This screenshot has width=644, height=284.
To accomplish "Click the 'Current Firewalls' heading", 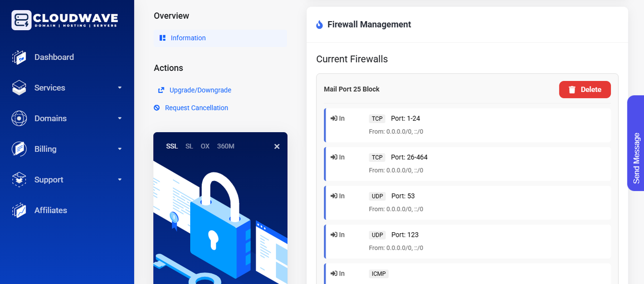I will [352, 59].
